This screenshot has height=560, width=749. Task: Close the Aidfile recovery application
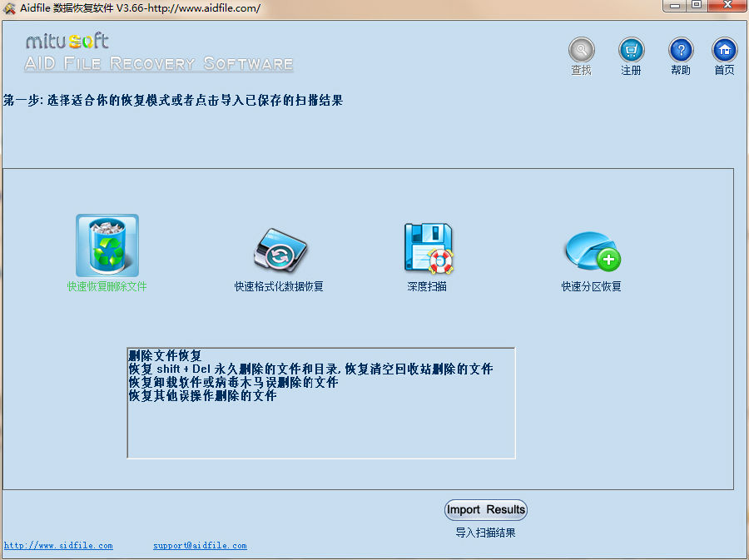coord(726,6)
